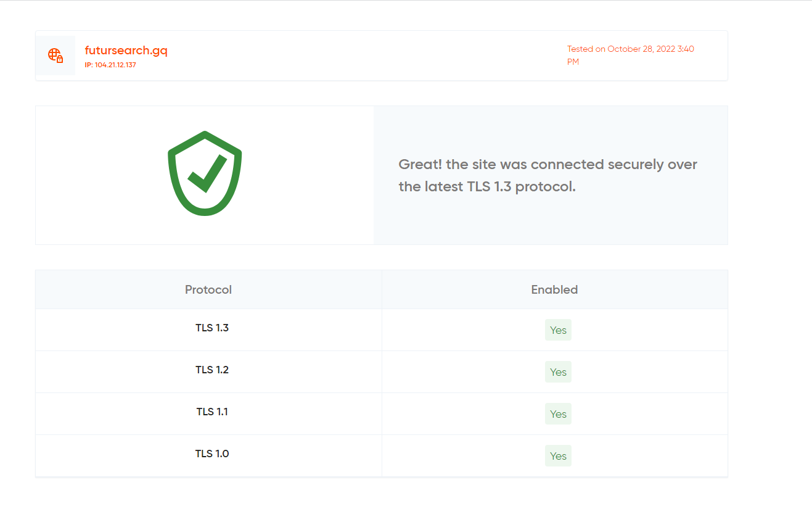This screenshot has width=812, height=514.
Task: Click the TLS 1.2 row label
Action: point(211,370)
